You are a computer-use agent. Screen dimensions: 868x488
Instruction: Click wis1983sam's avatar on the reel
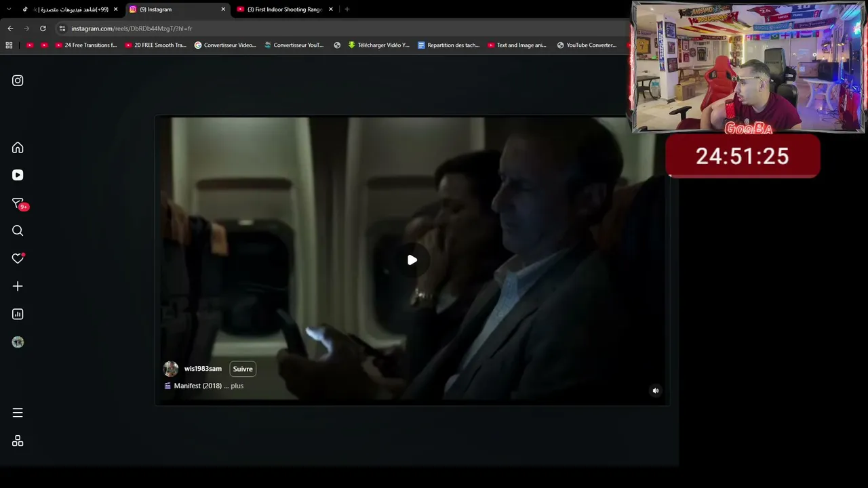tap(171, 369)
